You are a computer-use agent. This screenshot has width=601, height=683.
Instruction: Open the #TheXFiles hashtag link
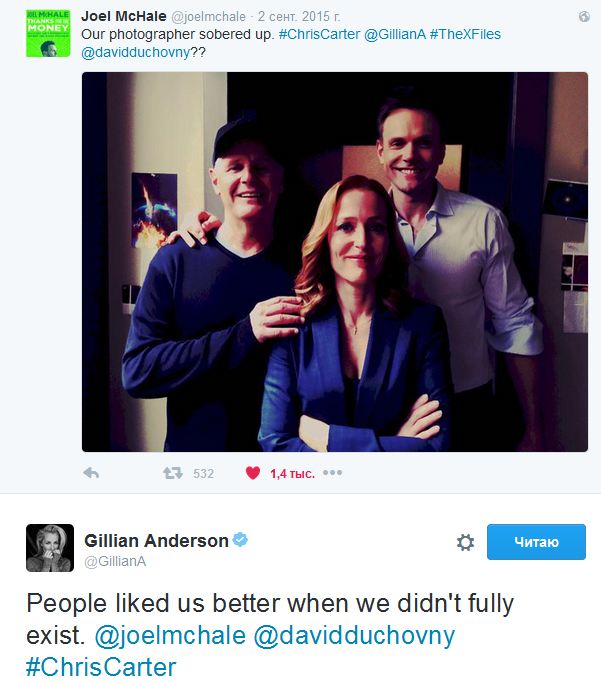coord(465,34)
